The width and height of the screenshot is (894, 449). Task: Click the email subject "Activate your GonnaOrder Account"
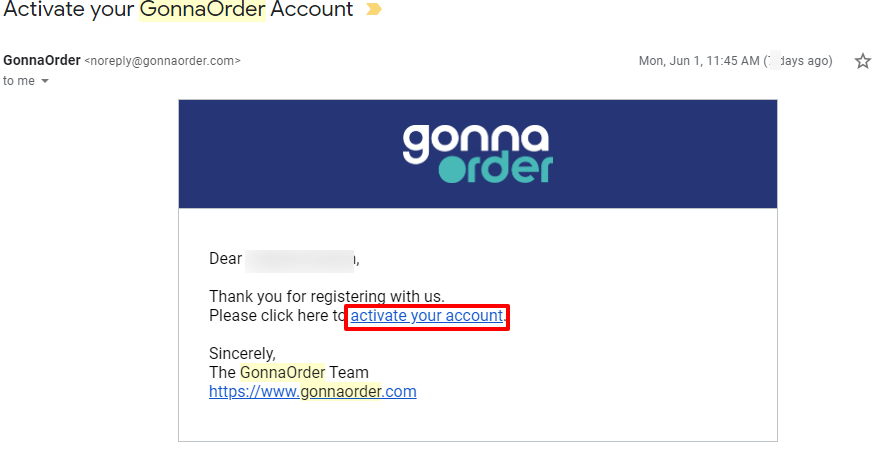pyautogui.click(x=178, y=9)
